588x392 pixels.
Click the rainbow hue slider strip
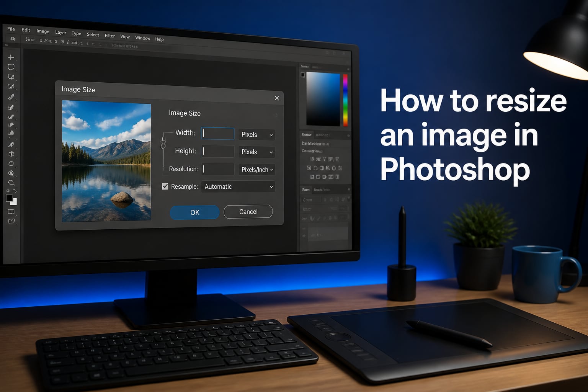(x=345, y=100)
